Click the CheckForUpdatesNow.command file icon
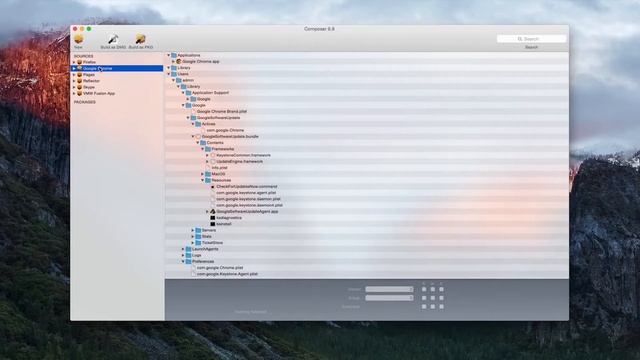This screenshot has height=360, width=640. 213,187
